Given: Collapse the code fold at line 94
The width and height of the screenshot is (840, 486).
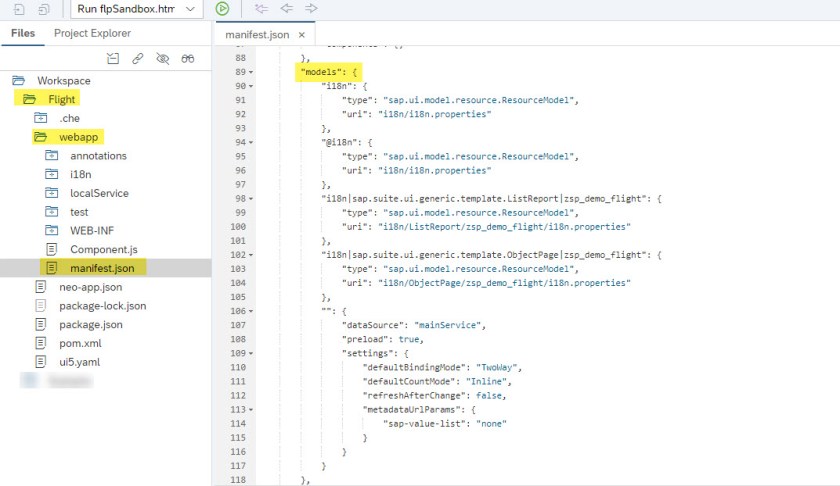Looking at the screenshot, I should pyautogui.click(x=251, y=143).
